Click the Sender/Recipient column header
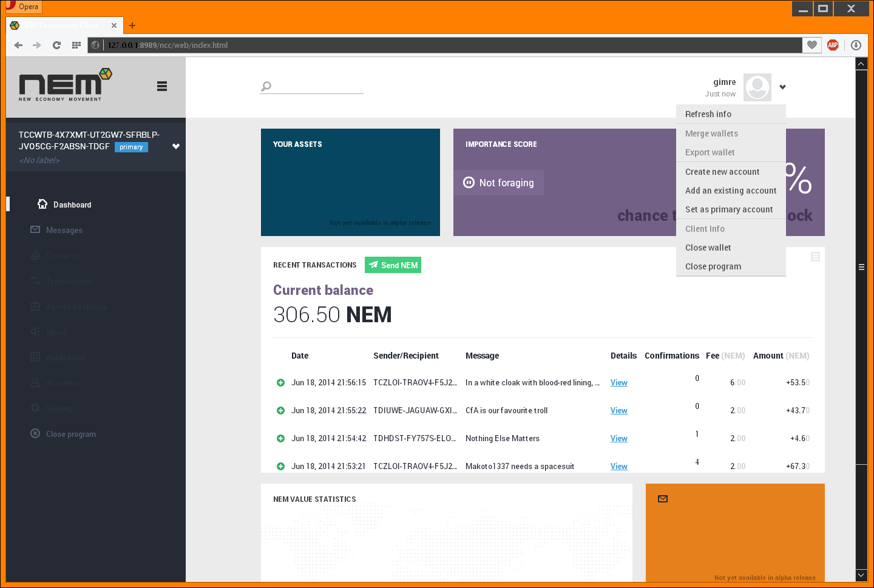The height and width of the screenshot is (588, 874). click(x=406, y=356)
